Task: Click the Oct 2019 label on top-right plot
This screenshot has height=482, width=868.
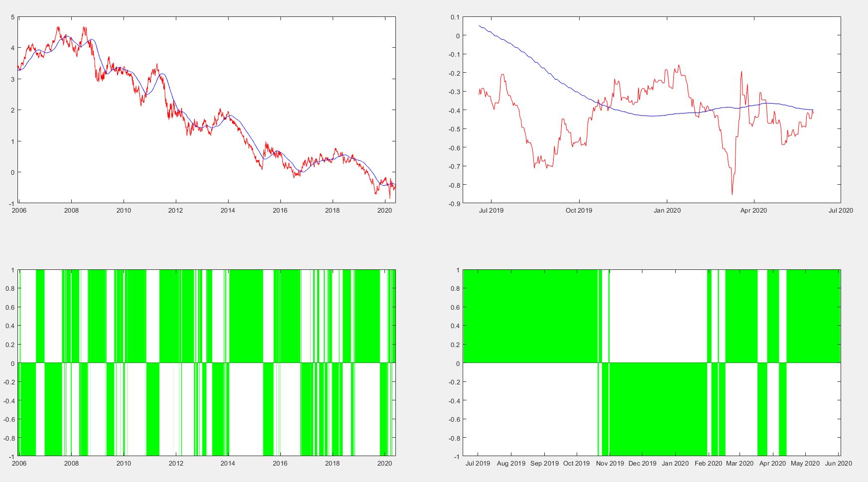Action: tap(579, 210)
